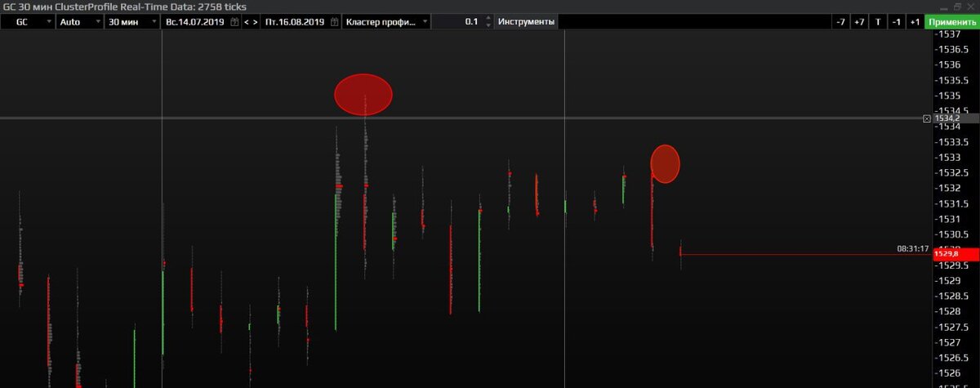Click the 1533 price scale label
Image resolution: width=980 pixels, height=388 pixels.
[947, 157]
